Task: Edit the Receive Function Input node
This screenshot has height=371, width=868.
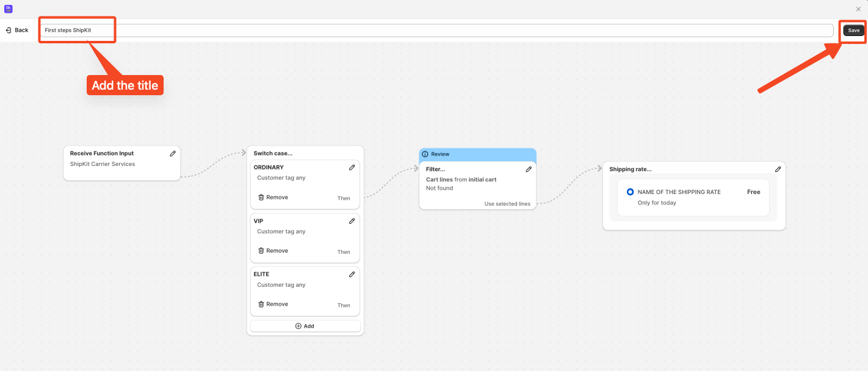Action: (173, 154)
